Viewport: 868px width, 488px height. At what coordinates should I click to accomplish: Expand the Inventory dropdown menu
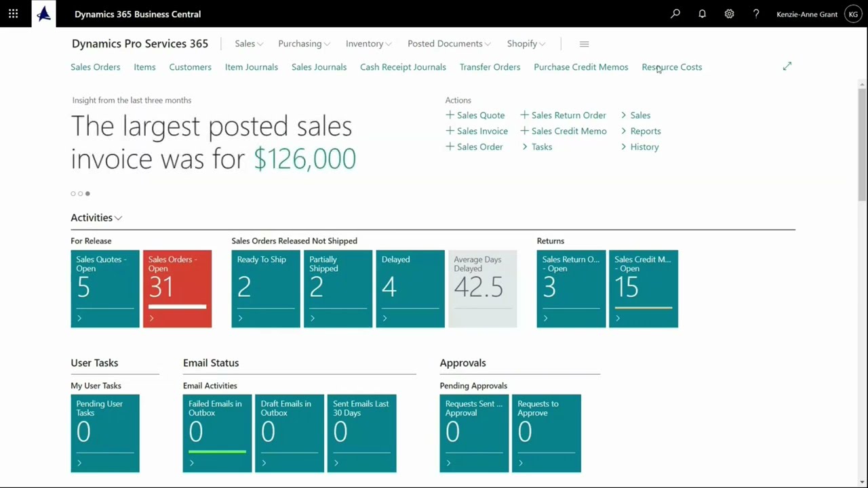369,44
